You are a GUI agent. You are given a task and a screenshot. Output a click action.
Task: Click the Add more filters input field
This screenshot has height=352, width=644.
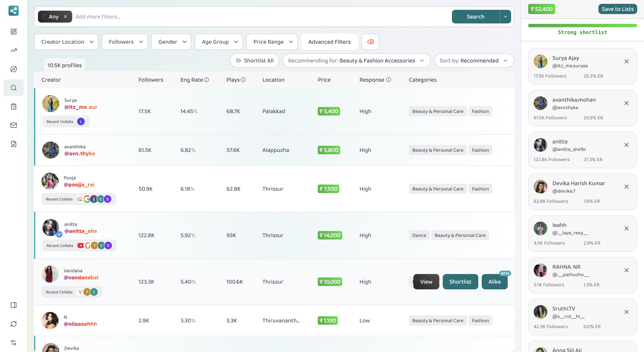tap(262, 16)
